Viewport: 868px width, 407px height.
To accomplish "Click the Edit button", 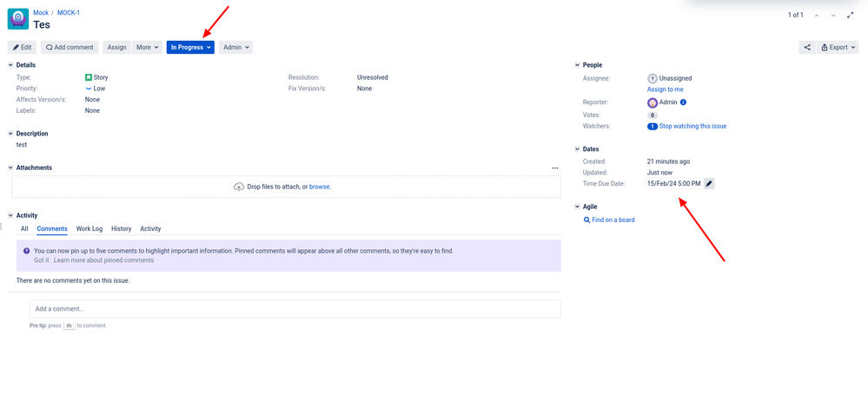I will pyautogui.click(x=22, y=48).
